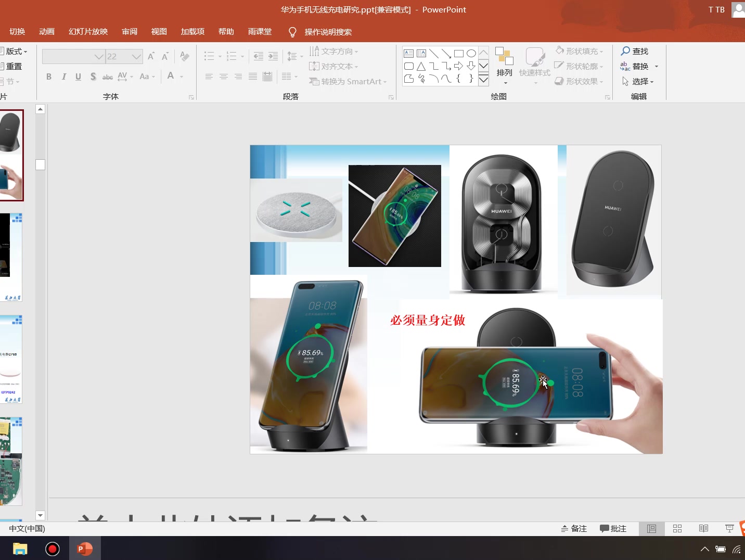Select the oval shape
Screen dimensions: 745x560
(x=471, y=54)
